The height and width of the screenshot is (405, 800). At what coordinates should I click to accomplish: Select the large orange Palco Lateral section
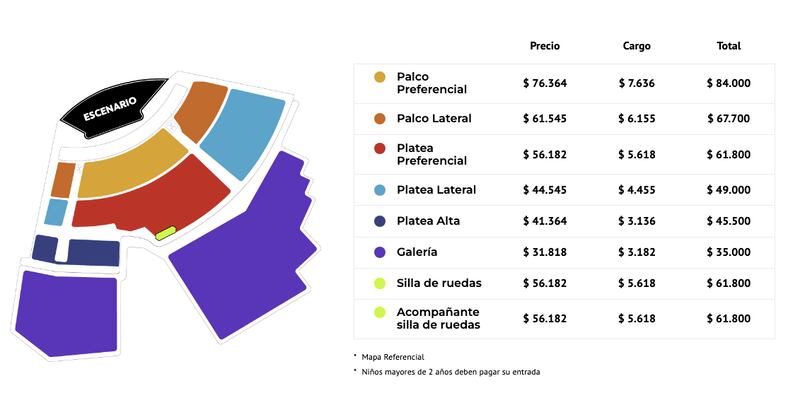199,111
